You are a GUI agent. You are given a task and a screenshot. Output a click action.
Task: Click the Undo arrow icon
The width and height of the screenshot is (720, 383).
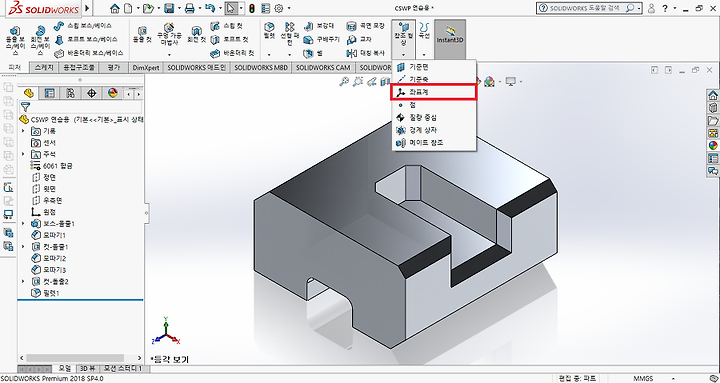tap(210, 8)
